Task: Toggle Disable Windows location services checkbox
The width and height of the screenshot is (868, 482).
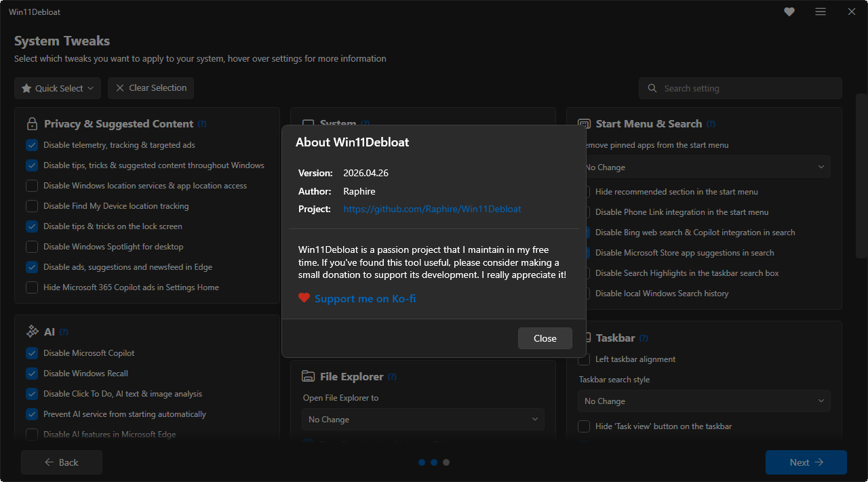Action: [32, 186]
